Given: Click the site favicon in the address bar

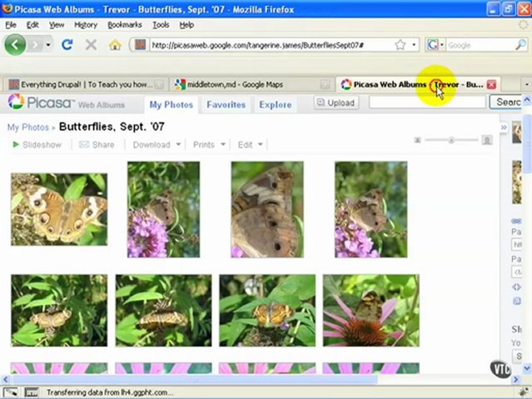Looking at the screenshot, I should tap(140, 45).
